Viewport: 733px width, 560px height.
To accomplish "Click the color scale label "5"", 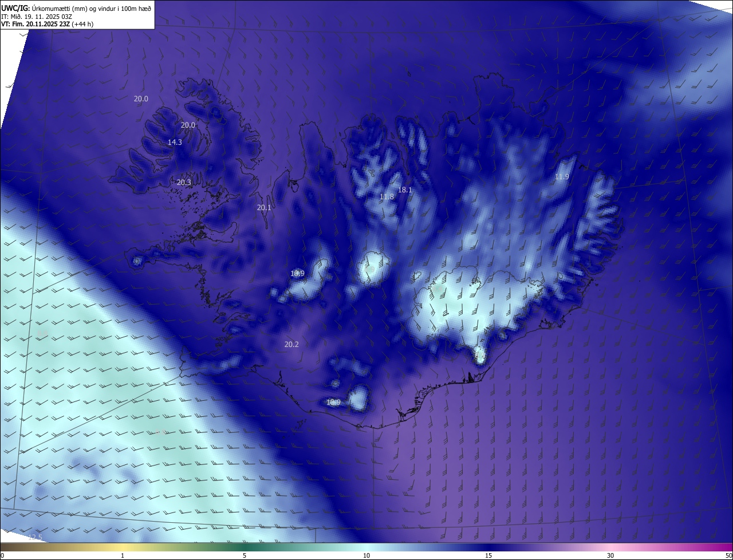I will 245,555.
